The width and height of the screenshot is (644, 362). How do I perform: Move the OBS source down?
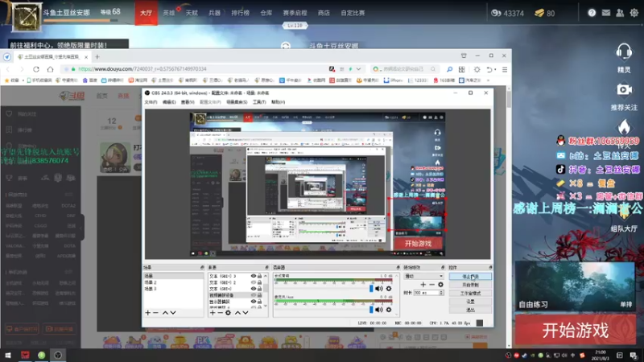pos(246,313)
